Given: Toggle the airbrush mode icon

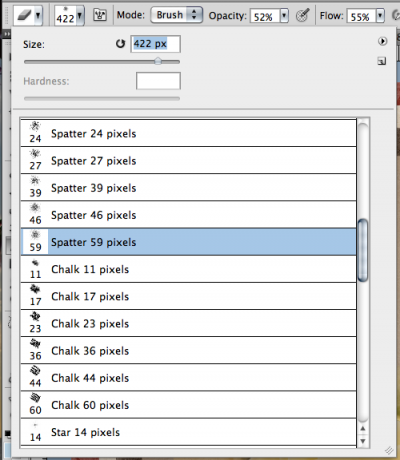Looking at the screenshot, I should pos(302,15).
